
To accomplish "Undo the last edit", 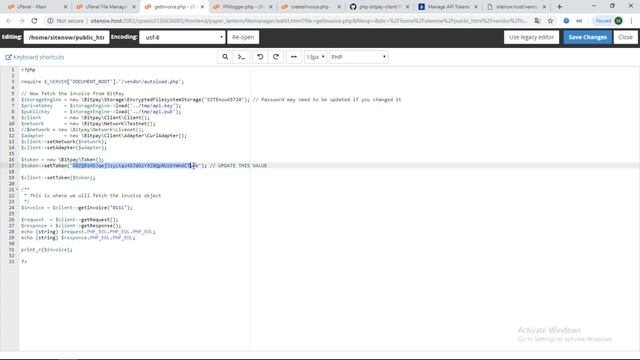I will click(x=260, y=57).
